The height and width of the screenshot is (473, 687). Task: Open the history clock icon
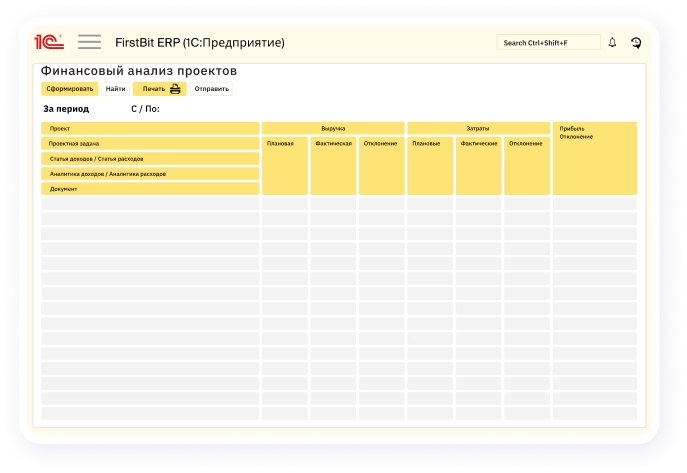click(x=636, y=43)
